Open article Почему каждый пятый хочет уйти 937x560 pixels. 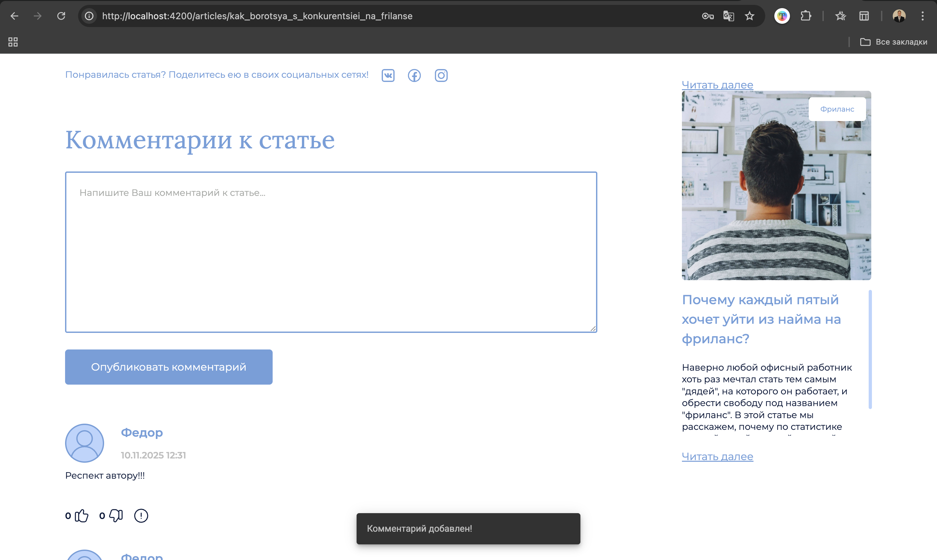point(761,319)
